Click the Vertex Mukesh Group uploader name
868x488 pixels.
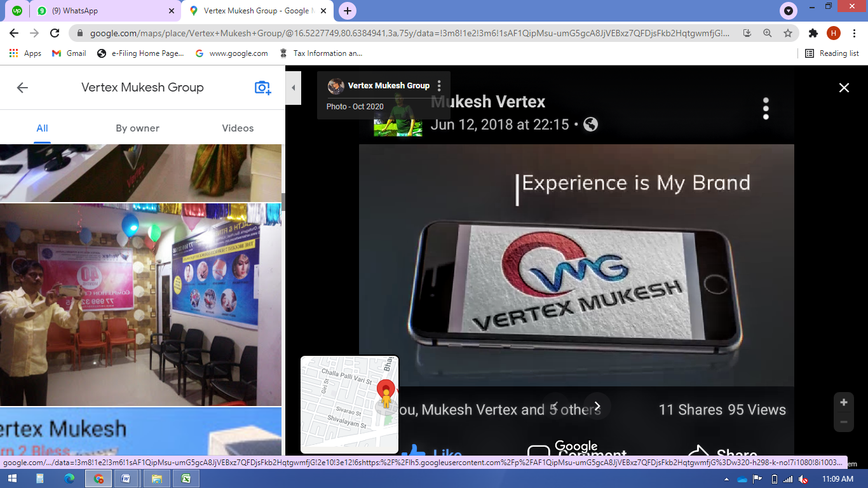(x=389, y=86)
